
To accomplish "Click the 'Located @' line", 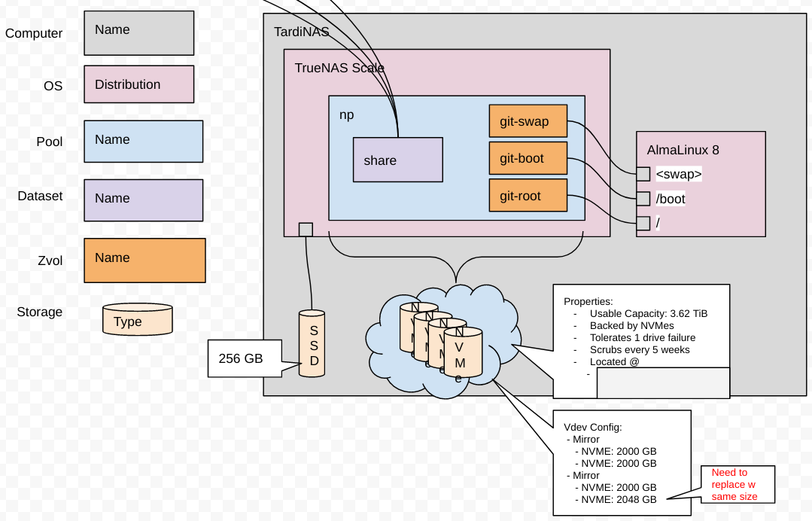I will click(x=615, y=362).
